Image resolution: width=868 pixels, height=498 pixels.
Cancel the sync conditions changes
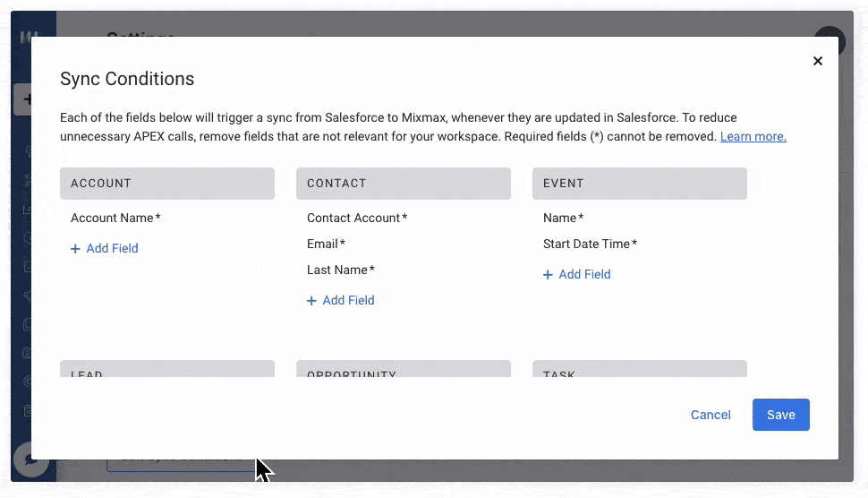[711, 415]
